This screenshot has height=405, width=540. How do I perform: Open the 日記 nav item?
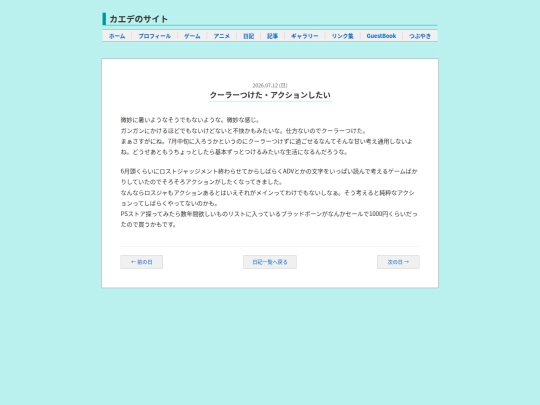[x=249, y=36]
